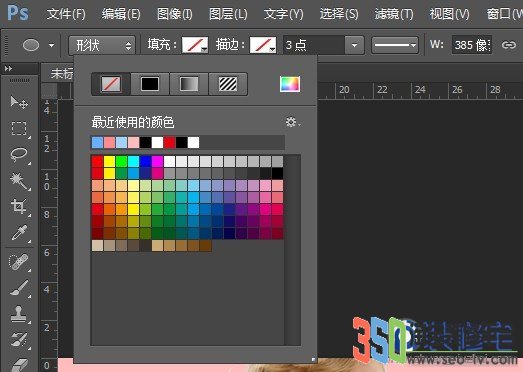
Task: Open the swatches gear settings menu
Action: (x=293, y=122)
